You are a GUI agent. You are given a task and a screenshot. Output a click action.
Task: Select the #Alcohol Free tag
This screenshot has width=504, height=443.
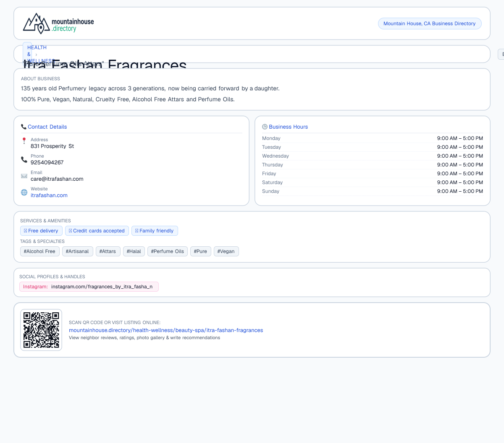[x=40, y=251]
